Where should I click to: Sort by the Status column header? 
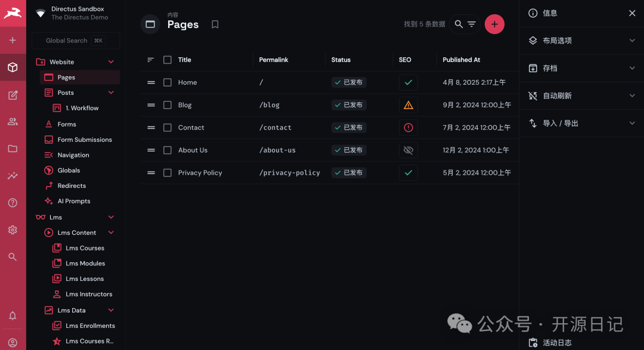pyautogui.click(x=341, y=60)
